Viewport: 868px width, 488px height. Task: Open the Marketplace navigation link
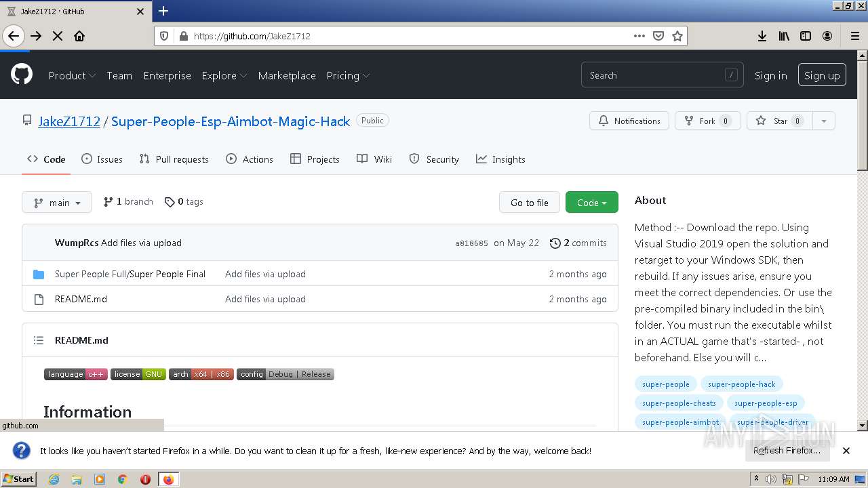(287, 75)
